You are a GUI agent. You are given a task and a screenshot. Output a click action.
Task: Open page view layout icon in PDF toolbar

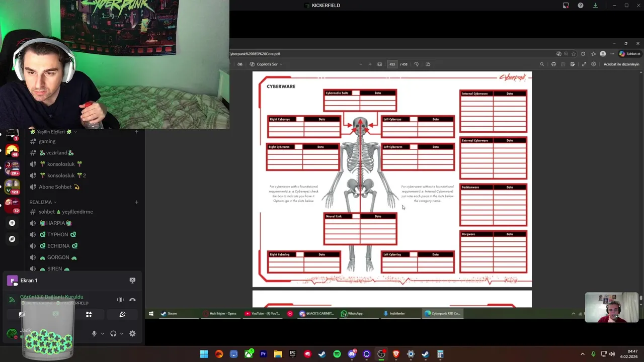[x=428, y=64]
